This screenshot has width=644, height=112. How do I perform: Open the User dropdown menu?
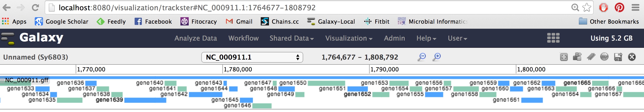(457, 38)
